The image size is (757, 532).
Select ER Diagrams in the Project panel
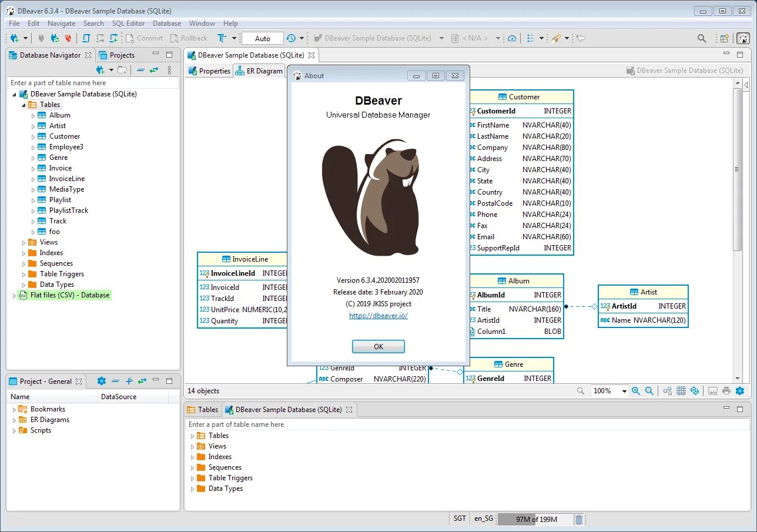pyautogui.click(x=50, y=420)
